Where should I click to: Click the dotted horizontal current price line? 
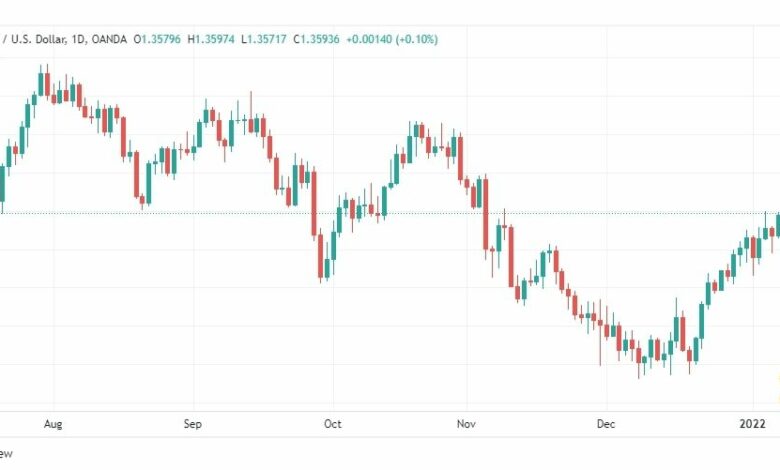(390, 213)
